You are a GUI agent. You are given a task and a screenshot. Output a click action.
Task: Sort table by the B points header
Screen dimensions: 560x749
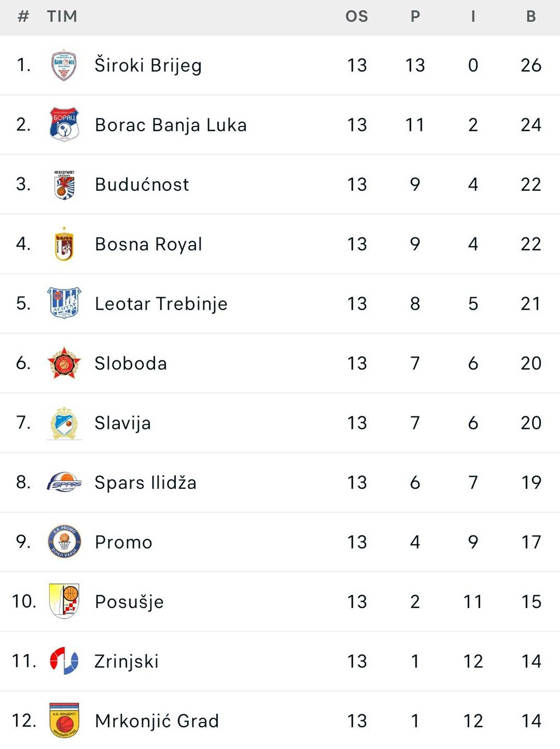531,17
